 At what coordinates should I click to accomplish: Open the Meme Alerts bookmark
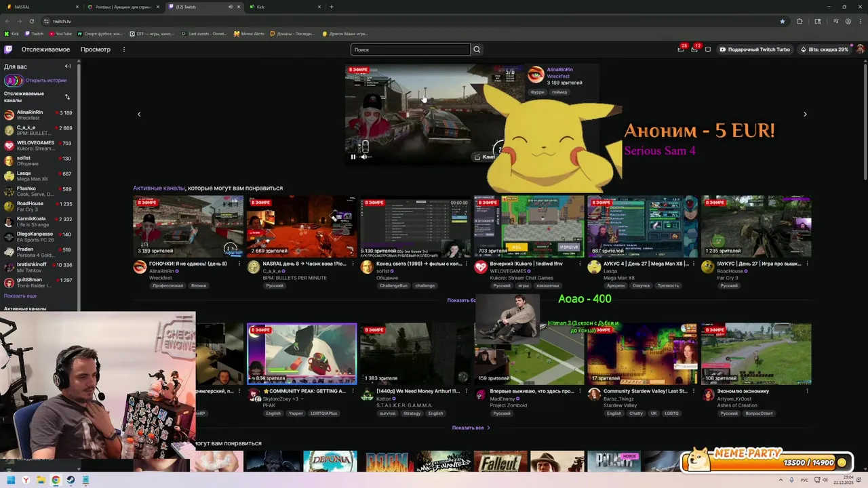point(249,33)
